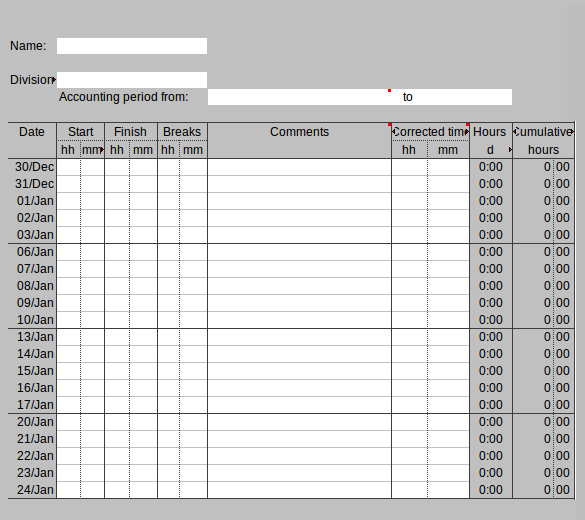
Task: Click the Corrected time hh cell for 02/Jan
Action: click(410, 218)
